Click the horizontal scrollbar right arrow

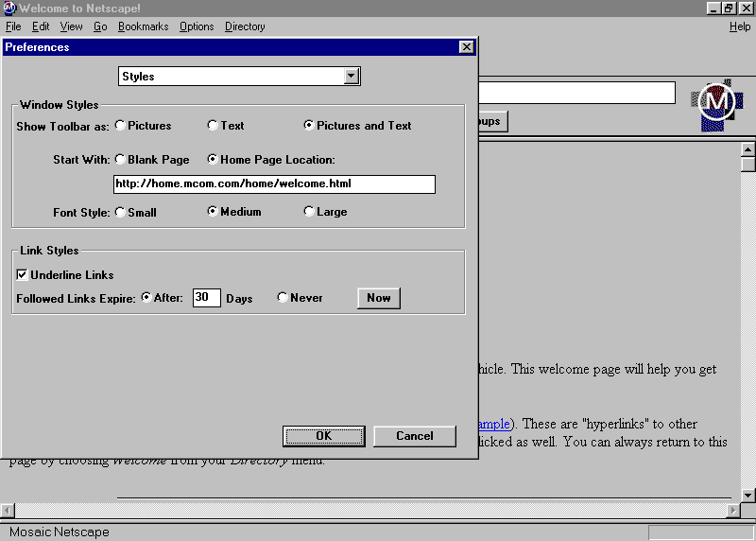(x=733, y=510)
